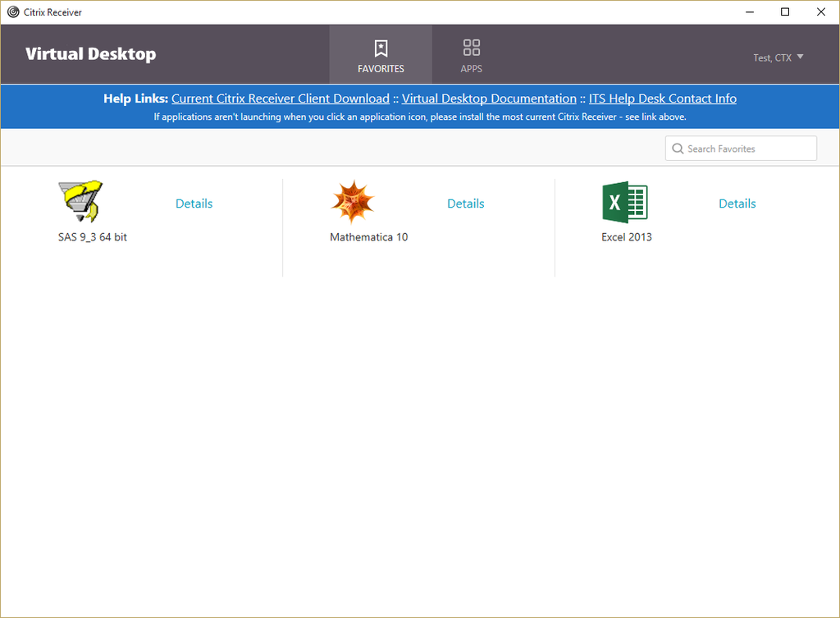Launch Excel 2013
This screenshot has height=618, width=840.
coord(625,201)
